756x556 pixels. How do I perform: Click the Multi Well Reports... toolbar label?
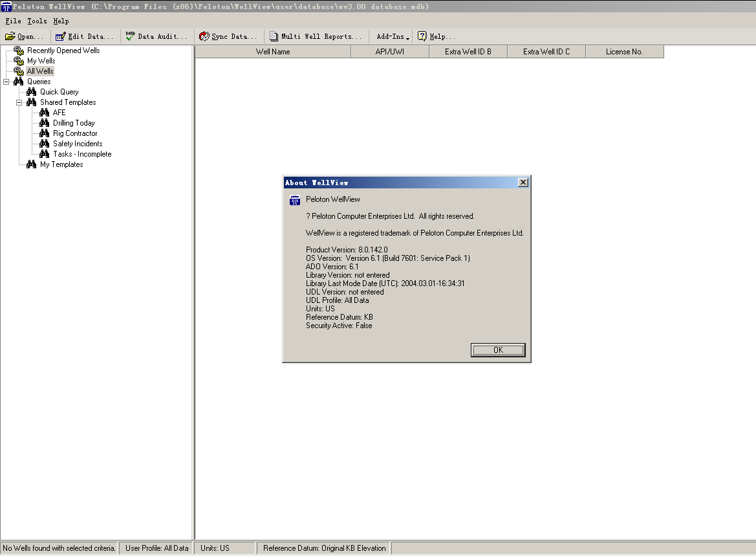(x=321, y=37)
